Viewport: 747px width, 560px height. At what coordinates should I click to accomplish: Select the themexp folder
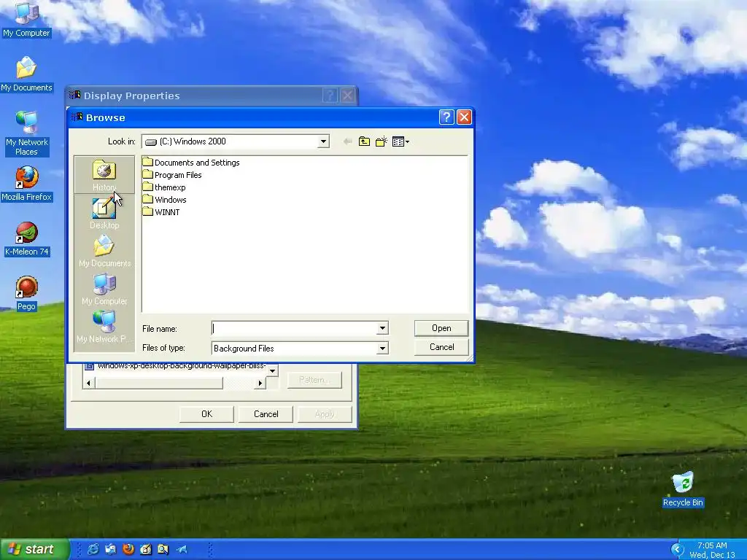pyautogui.click(x=164, y=187)
